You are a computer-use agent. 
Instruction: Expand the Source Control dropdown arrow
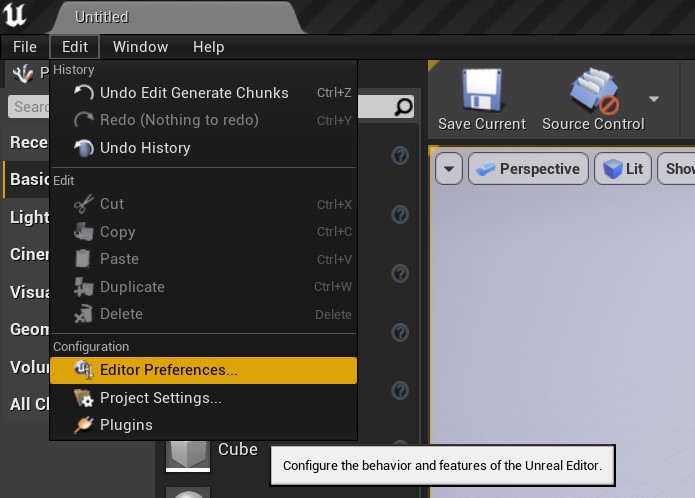pyautogui.click(x=654, y=99)
